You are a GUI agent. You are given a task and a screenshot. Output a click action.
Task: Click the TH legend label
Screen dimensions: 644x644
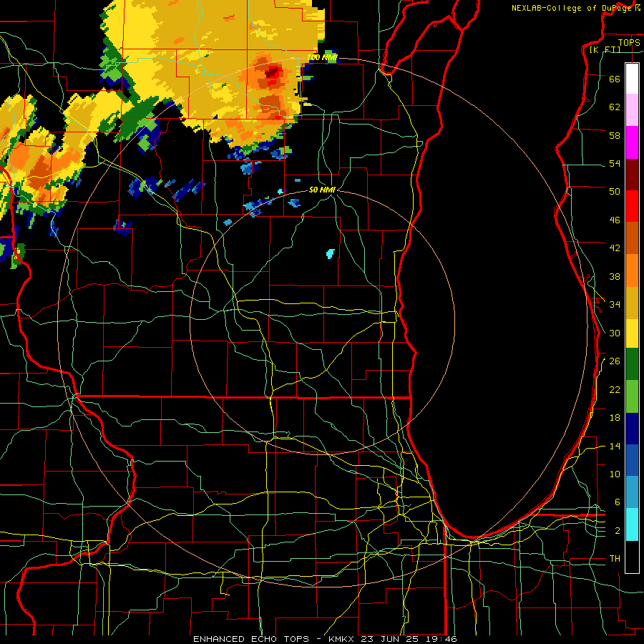[x=615, y=559]
